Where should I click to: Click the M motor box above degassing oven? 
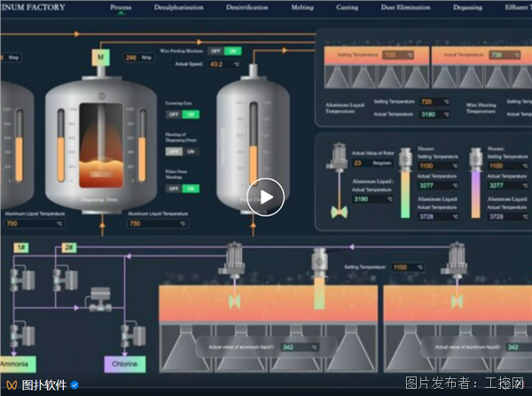pos(101,58)
